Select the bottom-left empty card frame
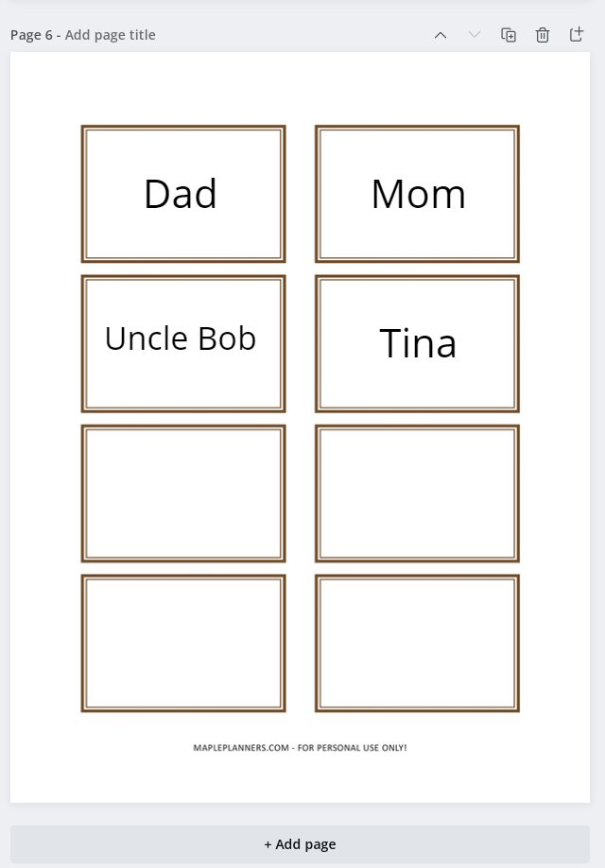 pyautogui.click(x=183, y=643)
